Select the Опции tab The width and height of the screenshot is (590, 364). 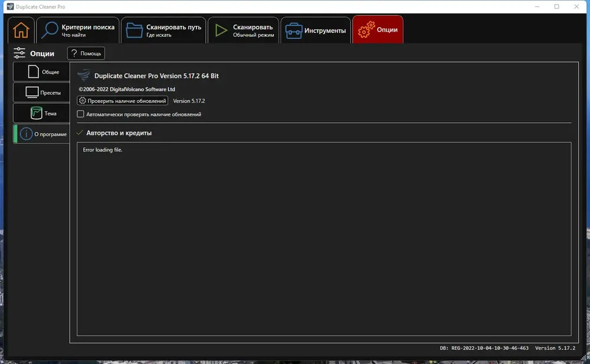[x=378, y=29]
